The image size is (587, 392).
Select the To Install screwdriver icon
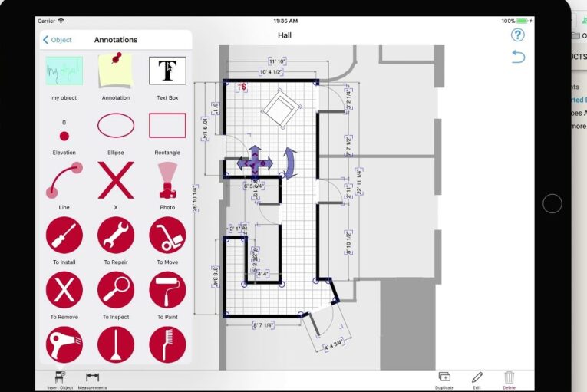click(x=64, y=236)
